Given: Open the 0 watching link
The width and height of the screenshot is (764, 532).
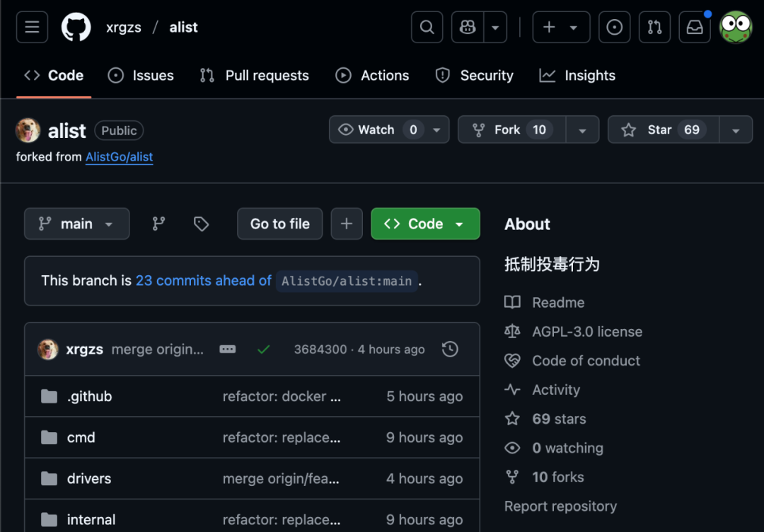Looking at the screenshot, I should (567, 448).
